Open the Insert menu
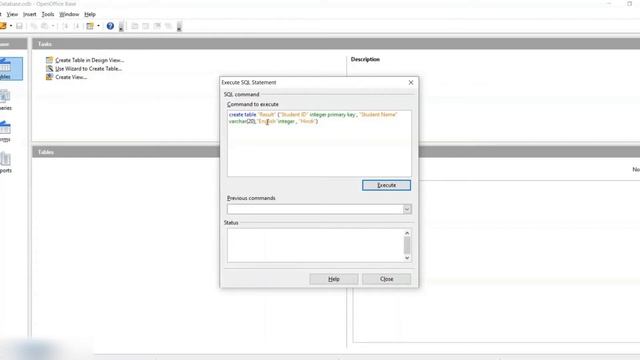This screenshot has height=360, width=640. pyautogui.click(x=29, y=14)
